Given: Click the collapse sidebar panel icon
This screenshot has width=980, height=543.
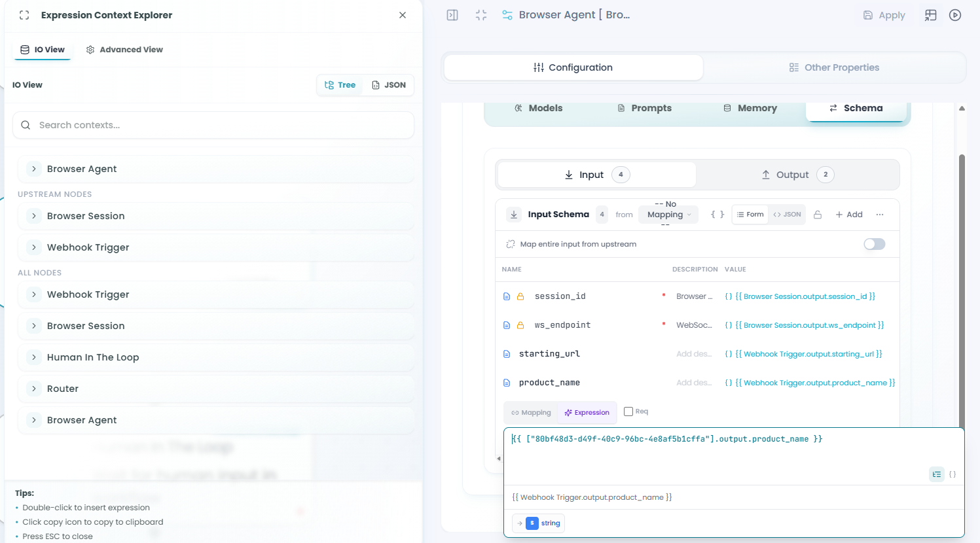Looking at the screenshot, I should [x=452, y=15].
